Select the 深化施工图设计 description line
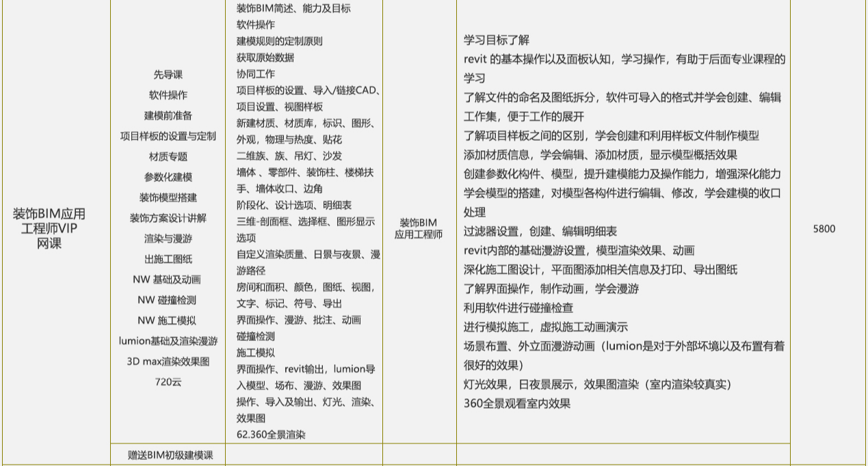Viewport: 868px width, 466px height. pos(600,270)
